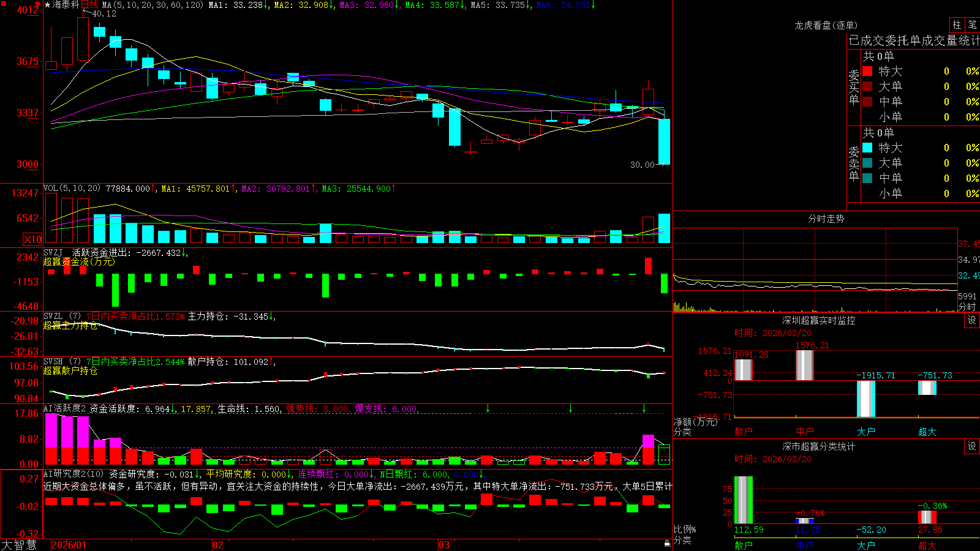Click the MA1: 45757.801 volume value
The image size is (980, 551).
point(196,189)
